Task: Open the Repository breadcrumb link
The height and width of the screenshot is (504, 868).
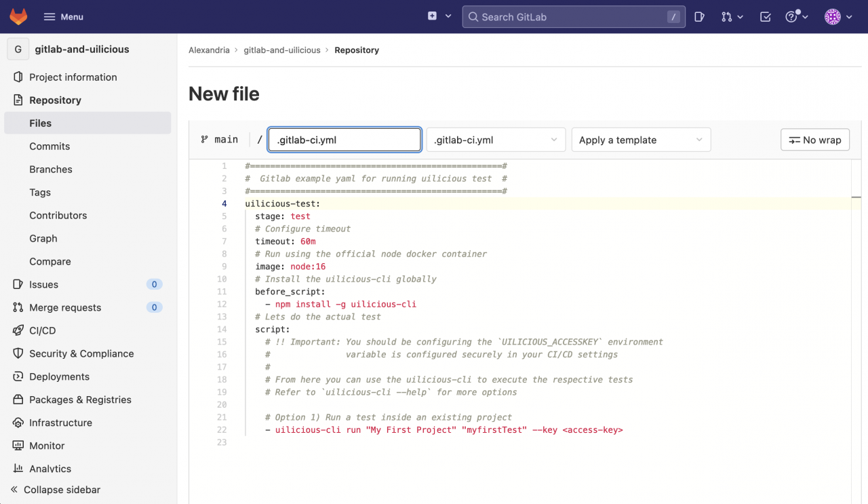Action: pyautogui.click(x=357, y=50)
